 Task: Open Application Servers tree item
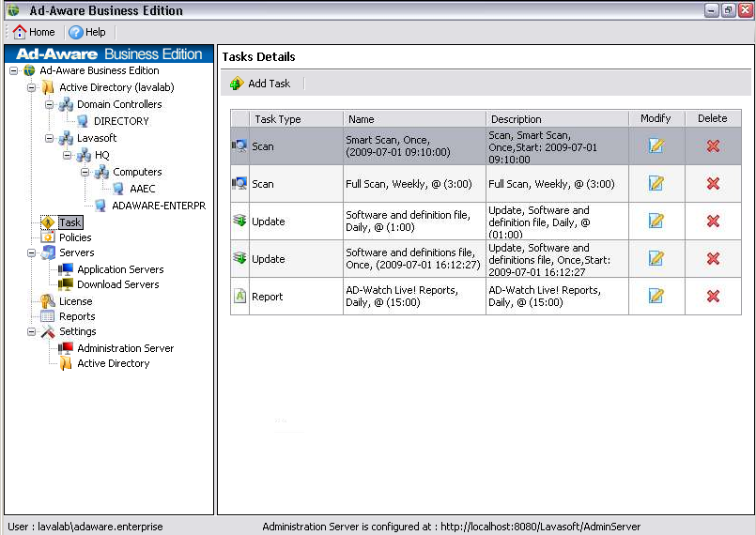pos(120,269)
